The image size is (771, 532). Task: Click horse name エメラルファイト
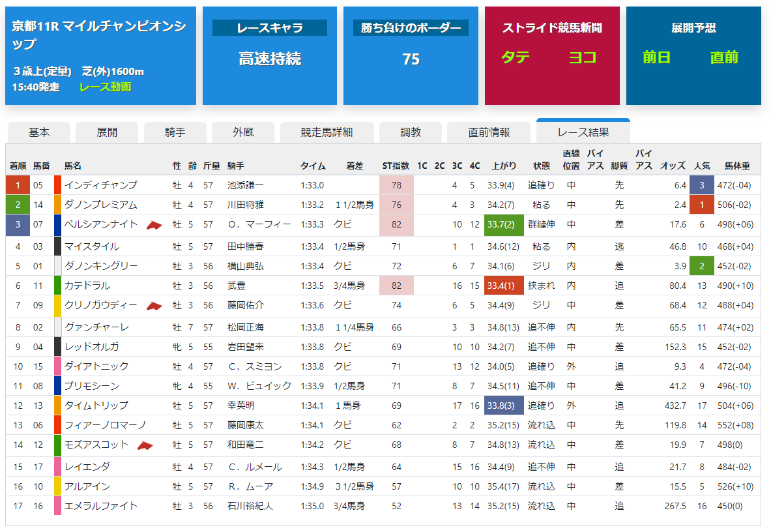point(101,506)
